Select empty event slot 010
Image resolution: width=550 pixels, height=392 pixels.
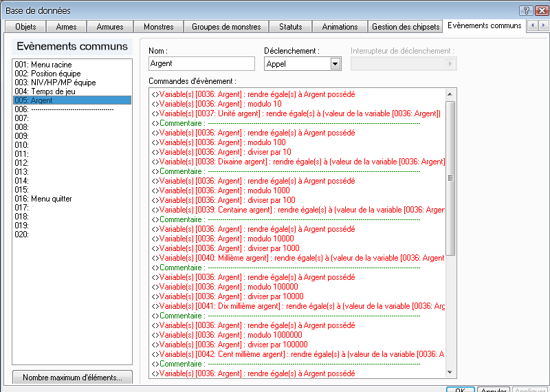coord(72,145)
